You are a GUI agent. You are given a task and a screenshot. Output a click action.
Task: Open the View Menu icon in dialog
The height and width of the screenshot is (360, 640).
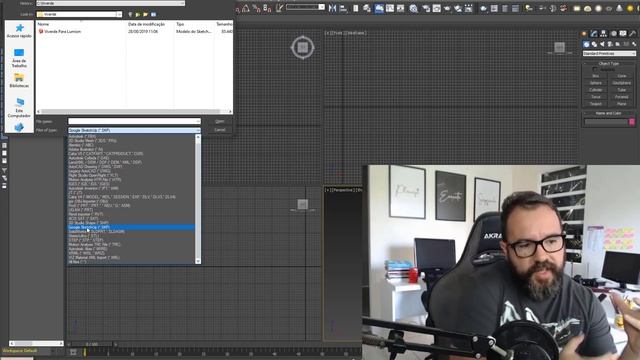[153, 14]
